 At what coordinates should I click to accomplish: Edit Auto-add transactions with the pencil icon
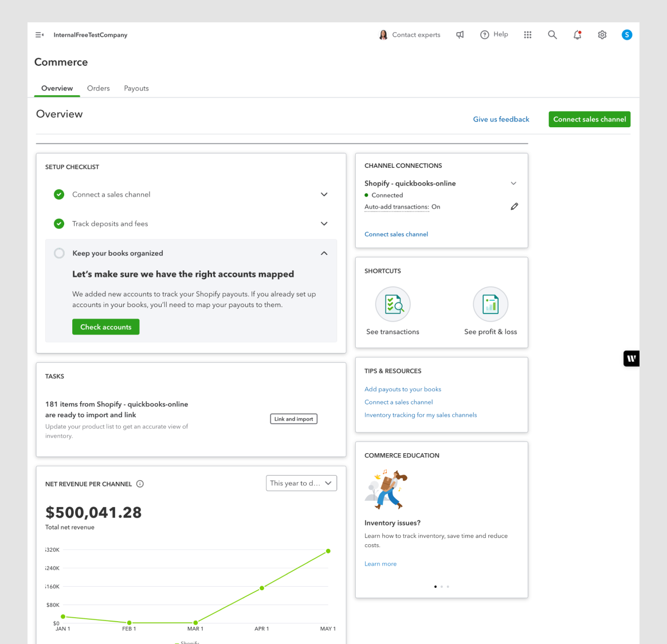coord(514,206)
